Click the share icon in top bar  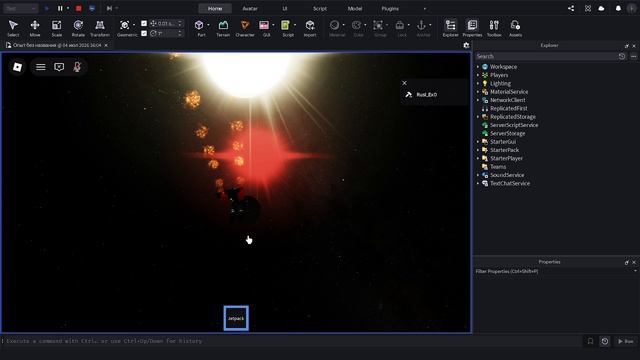click(571, 8)
